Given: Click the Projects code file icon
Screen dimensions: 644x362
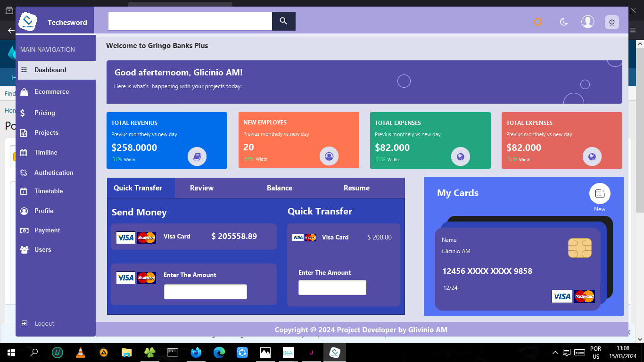Looking at the screenshot, I should (24, 133).
